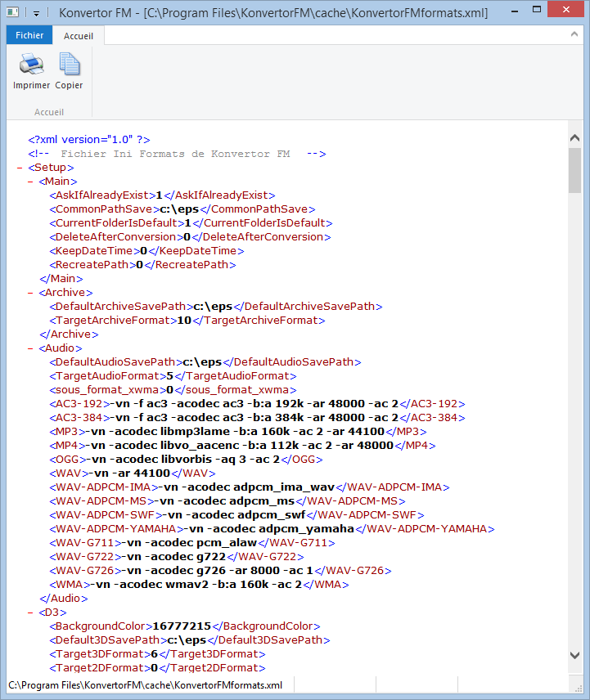Click the WAV-G722 line
Screen dimensions: 590x700
coord(177,557)
